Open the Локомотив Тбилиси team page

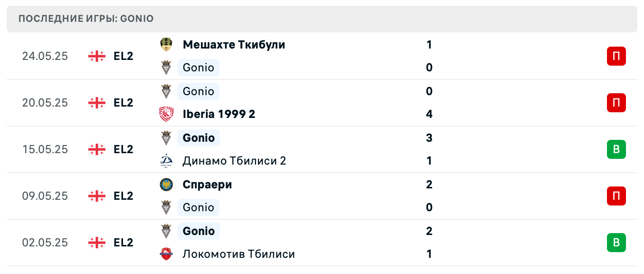[x=239, y=254]
